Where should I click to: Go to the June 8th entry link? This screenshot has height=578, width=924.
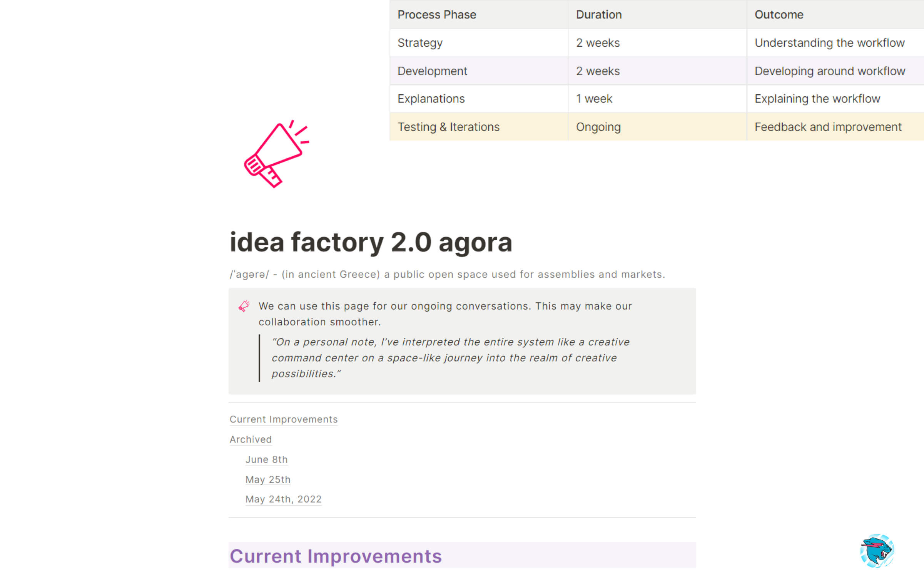tap(266, 459)
